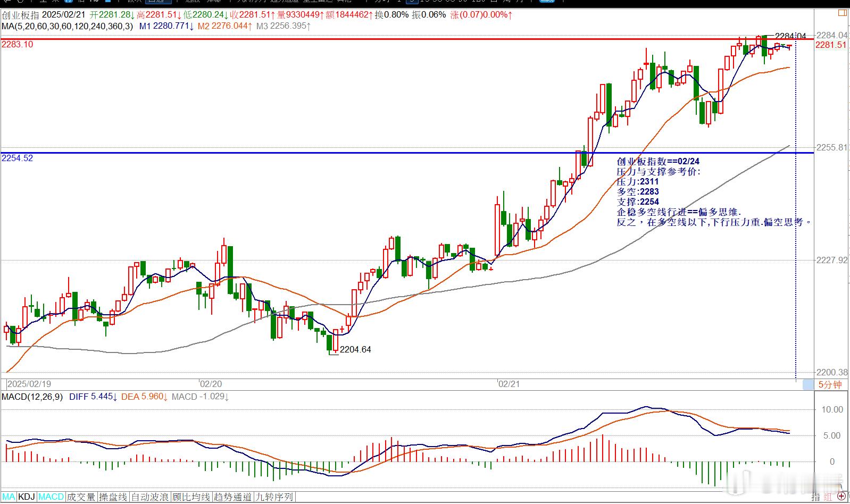Image resolution: width=850 pixels, height=504 pixels.
Task: Click the 2204.64 low price marker
Action: click(x=355, y=349)
